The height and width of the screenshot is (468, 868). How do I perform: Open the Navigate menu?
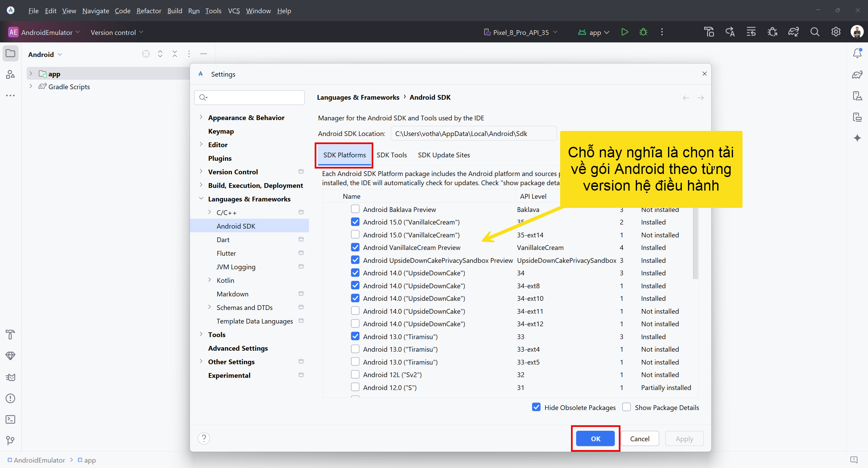click(x=96, y=11)
